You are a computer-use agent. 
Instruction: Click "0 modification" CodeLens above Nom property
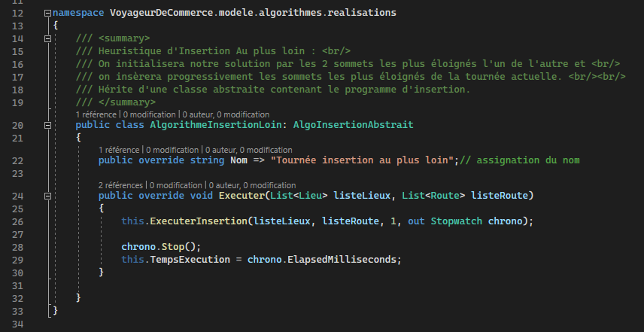point(172,150)
